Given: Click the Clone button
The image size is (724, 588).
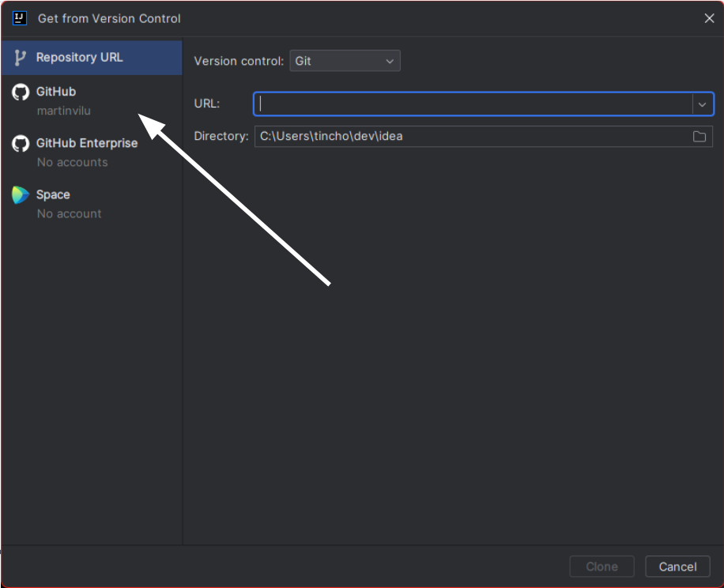Looking at the screenshot, I should click(x=601, y=567).
